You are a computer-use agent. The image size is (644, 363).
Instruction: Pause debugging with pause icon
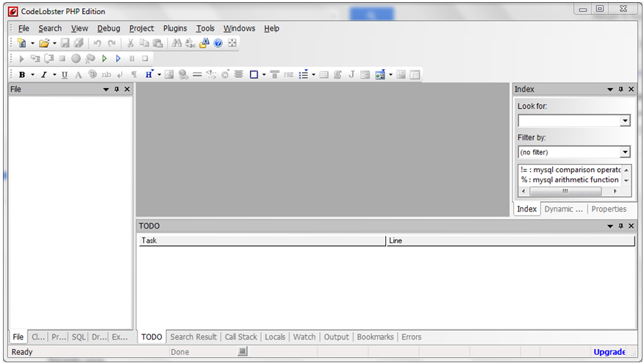pyautogui.click(x=132, y=59)
